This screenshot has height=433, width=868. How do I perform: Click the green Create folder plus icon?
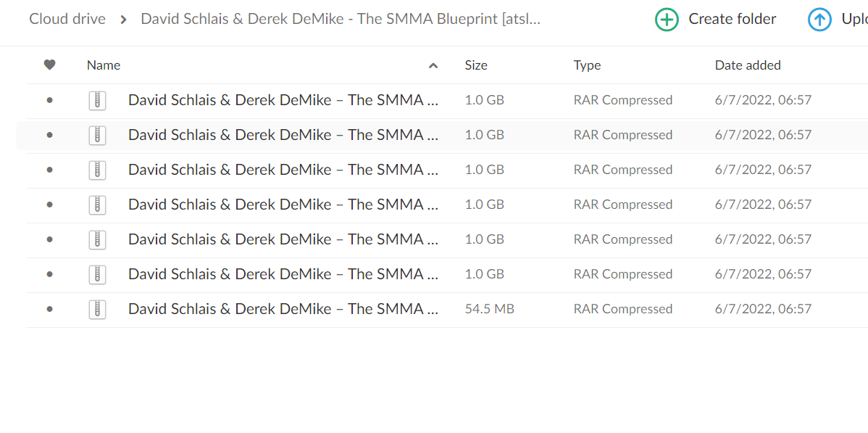tap(667, 20)
